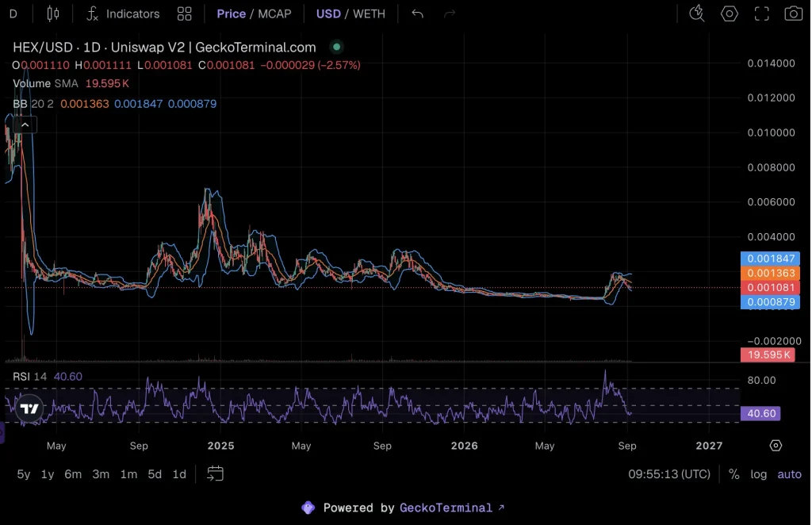Click the 2026 label on time axis
The width and height of the screenshot is (812, 525).
464,446
